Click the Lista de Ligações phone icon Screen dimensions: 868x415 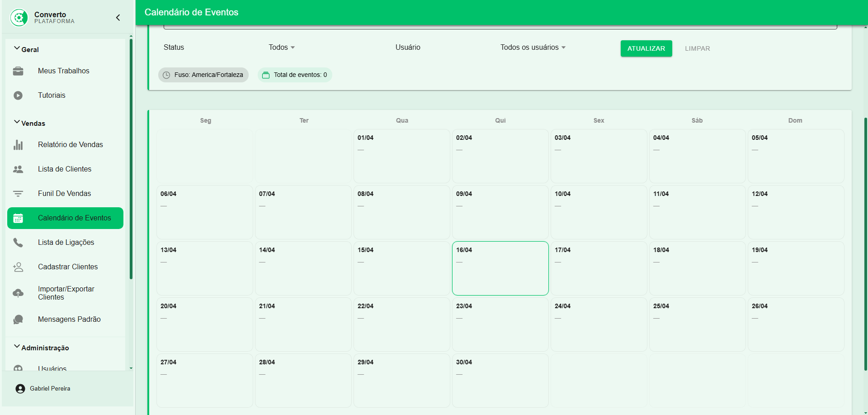click(x=18, y=243)
